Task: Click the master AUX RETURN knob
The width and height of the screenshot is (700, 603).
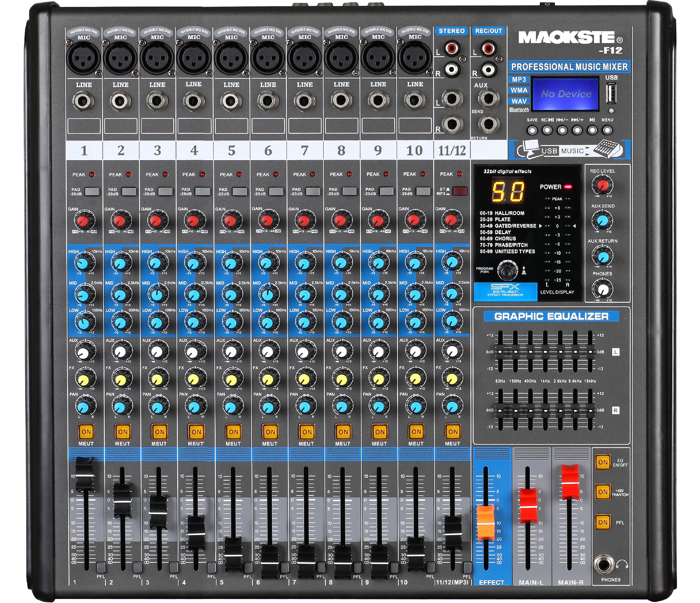Action: (602, 256)
